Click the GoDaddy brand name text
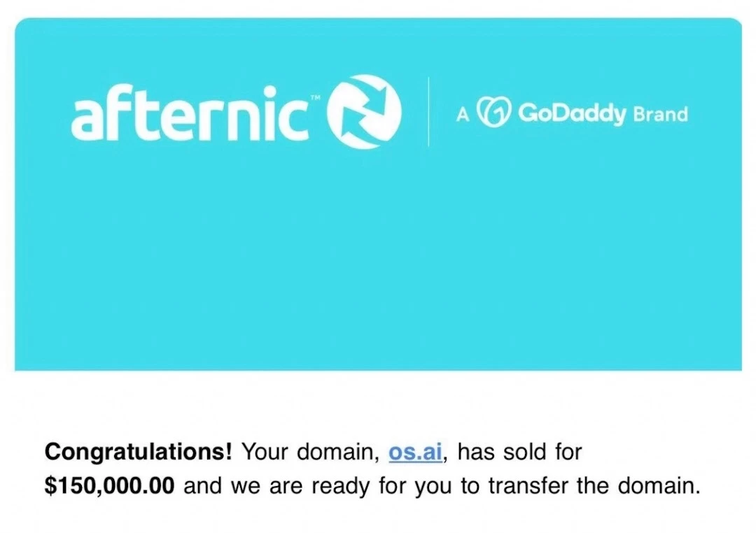756x533 pixels. click(573, 113)
